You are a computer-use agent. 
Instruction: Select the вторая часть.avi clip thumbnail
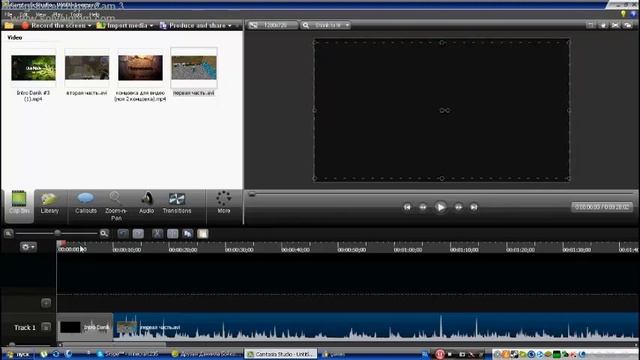[87, 68]
